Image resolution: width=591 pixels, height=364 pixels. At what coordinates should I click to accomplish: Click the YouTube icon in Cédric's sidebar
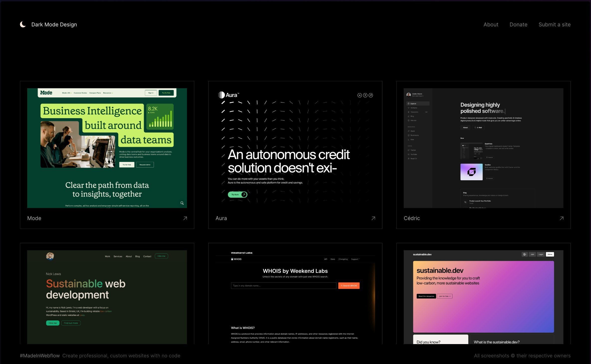[409, 154]
